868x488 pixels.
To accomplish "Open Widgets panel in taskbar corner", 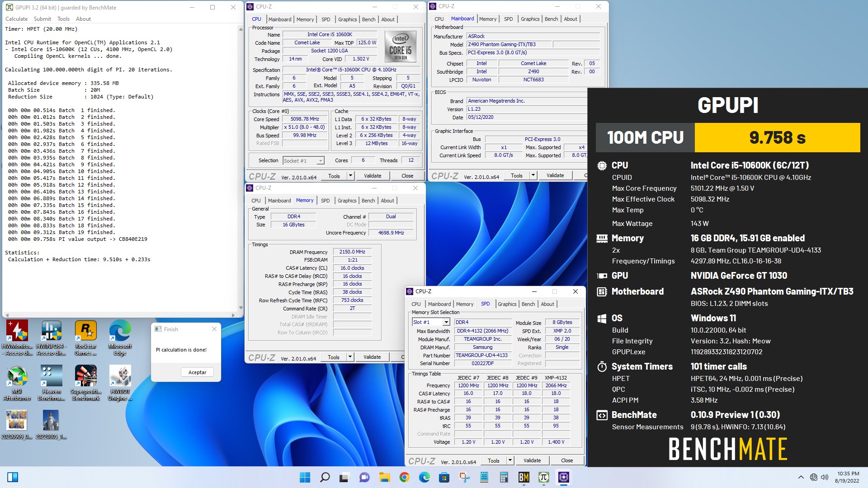I will point(13,477).
